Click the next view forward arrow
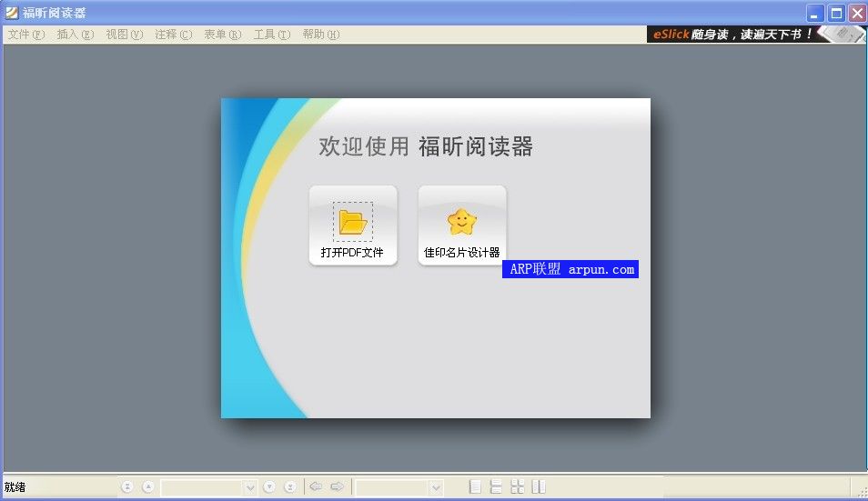 [338, 486]
